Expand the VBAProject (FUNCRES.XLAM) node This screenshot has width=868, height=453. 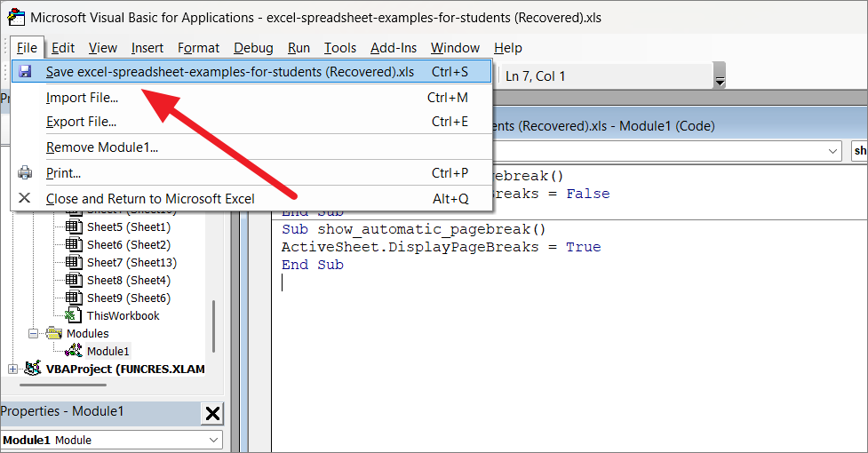[12, 369]
